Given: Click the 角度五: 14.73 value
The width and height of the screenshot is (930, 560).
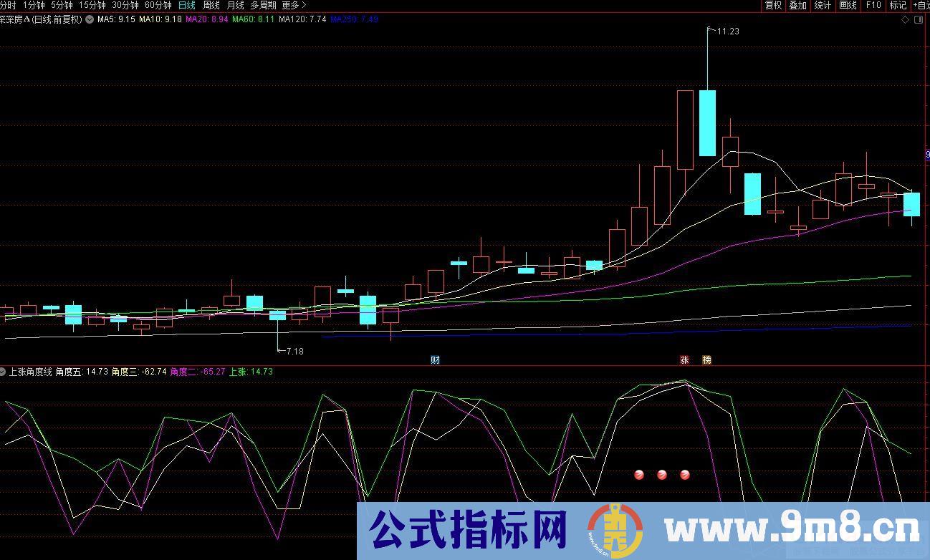Looking at the screenshot, I should (x=82, y=372).
